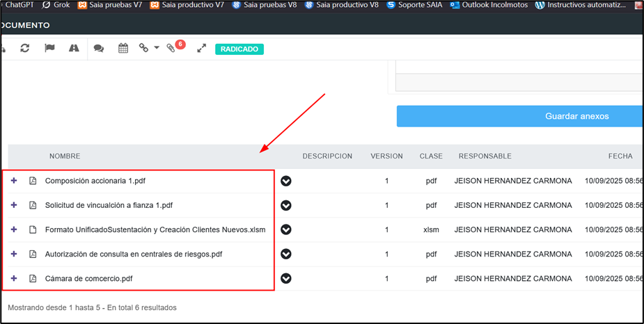Sort table by NOMBRE column header

65,156
